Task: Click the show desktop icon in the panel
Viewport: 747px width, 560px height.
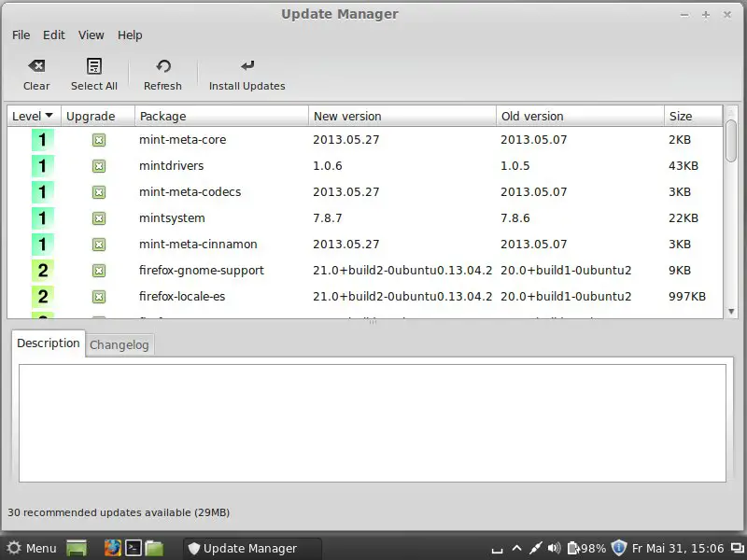Action: 77,548
